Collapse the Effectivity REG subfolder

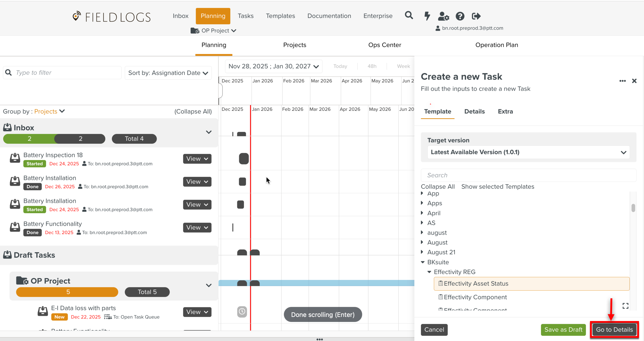(x=429, y=272)
